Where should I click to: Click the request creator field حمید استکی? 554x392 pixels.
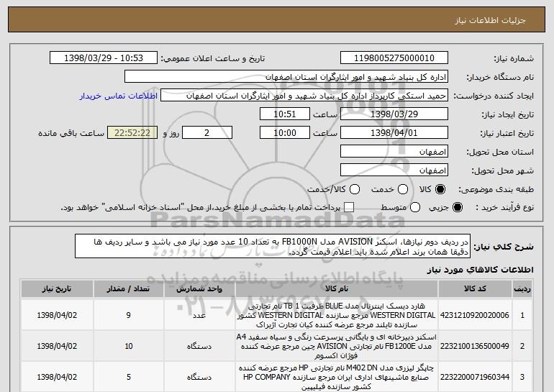pyautogui.click(x=304, y=96)
